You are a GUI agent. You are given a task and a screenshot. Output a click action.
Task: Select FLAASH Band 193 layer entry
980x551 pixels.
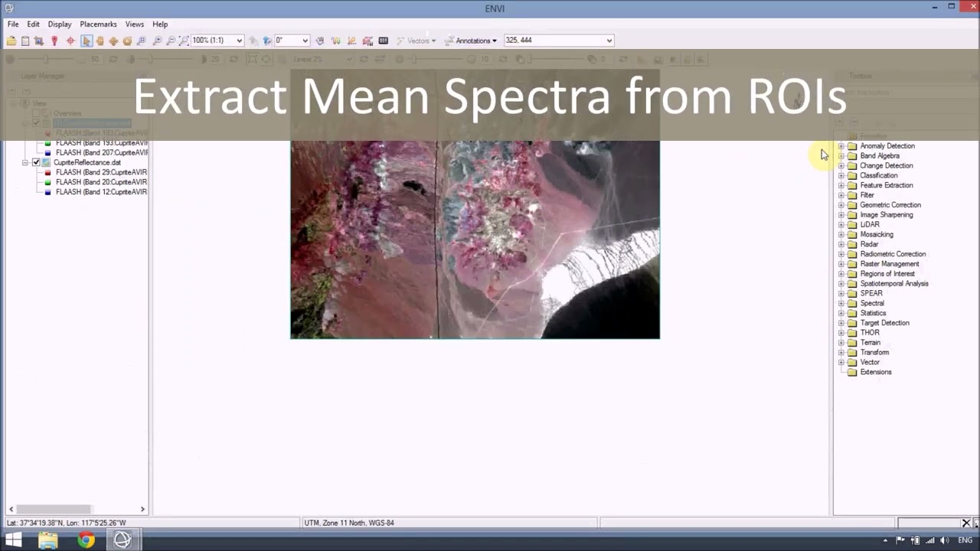[x=101, y=143]
